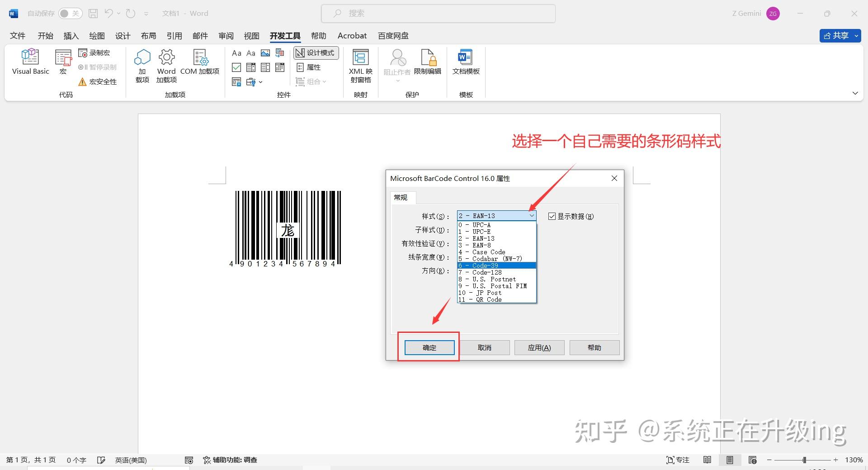The width and height of the screenshot is (868, 470).
Task: Open the Visual Basic editor
Action: pos(30,62)
